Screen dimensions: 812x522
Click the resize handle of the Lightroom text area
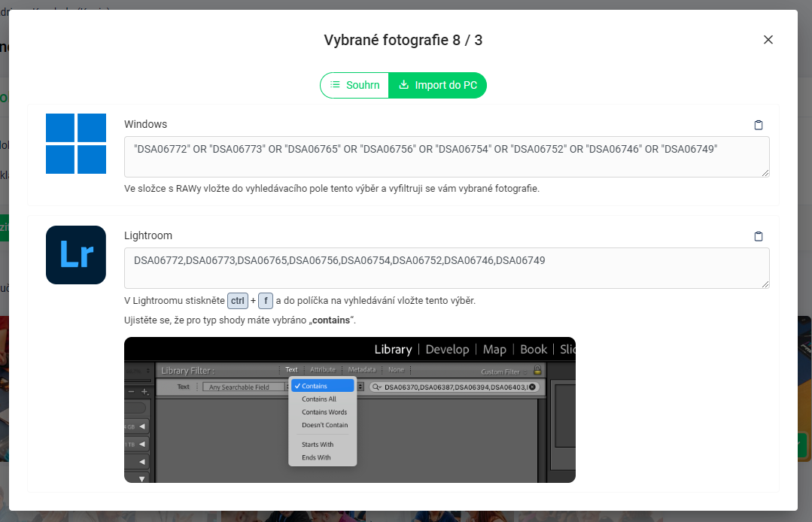(765, 284)
